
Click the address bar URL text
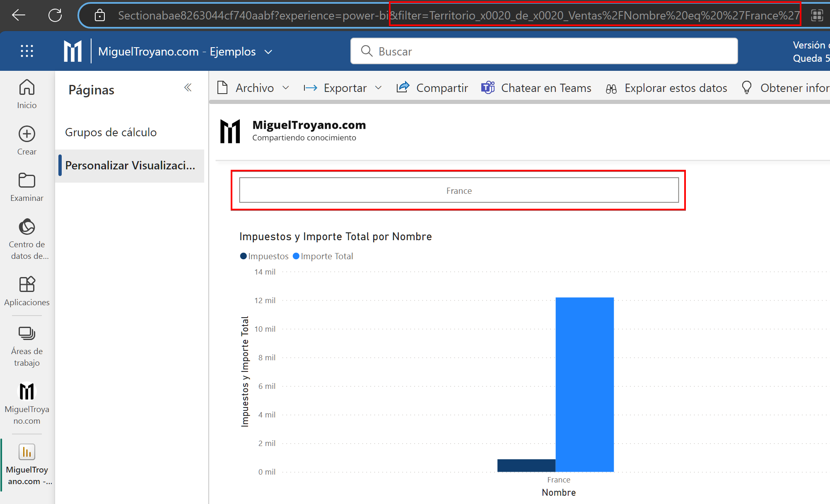(458, 15)
